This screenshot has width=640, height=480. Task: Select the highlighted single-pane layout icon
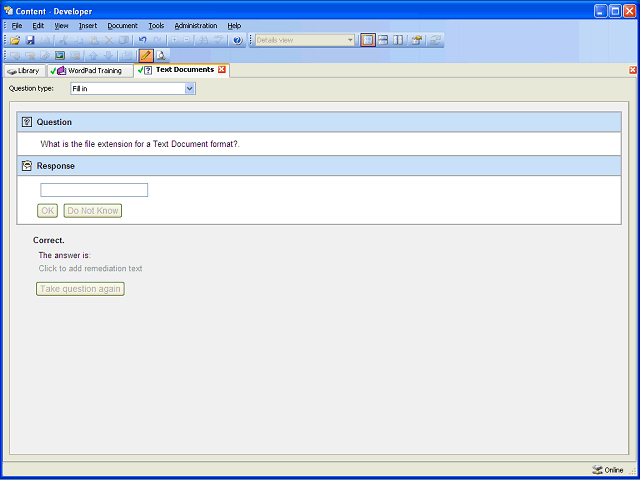(x=368, y=40)
